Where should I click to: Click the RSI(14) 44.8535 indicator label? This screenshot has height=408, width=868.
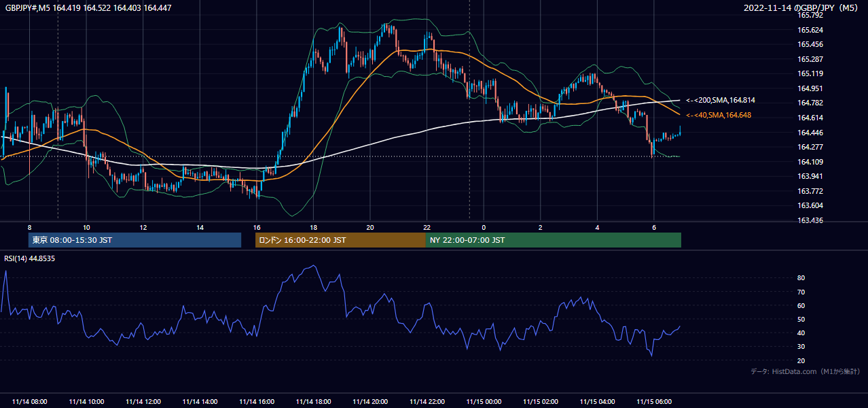coord(31,258)
